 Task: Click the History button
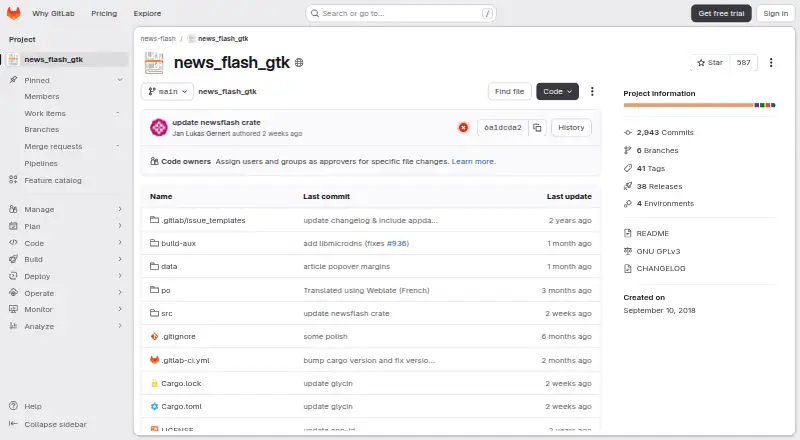coord(571,128)
